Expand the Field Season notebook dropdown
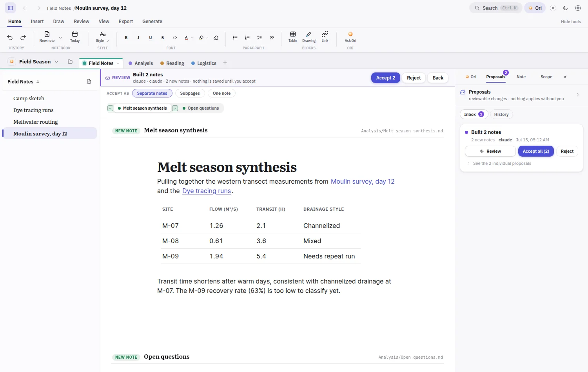Image resolution: width=588 pixels, height=372 pixels. coord(56,62)
